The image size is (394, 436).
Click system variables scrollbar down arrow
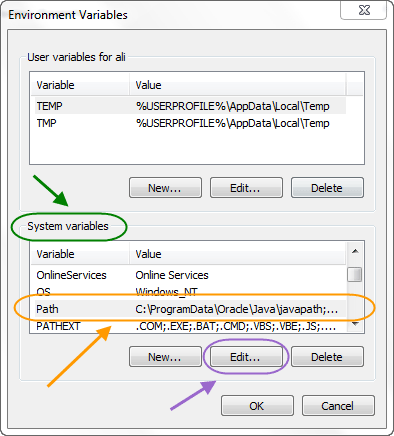[355, 324]
